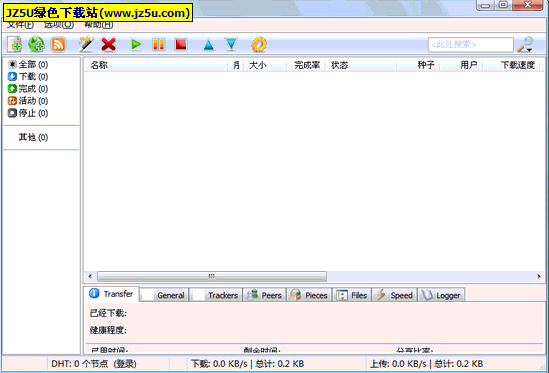Select the 下载 (0) category

[x=28, y=76]
